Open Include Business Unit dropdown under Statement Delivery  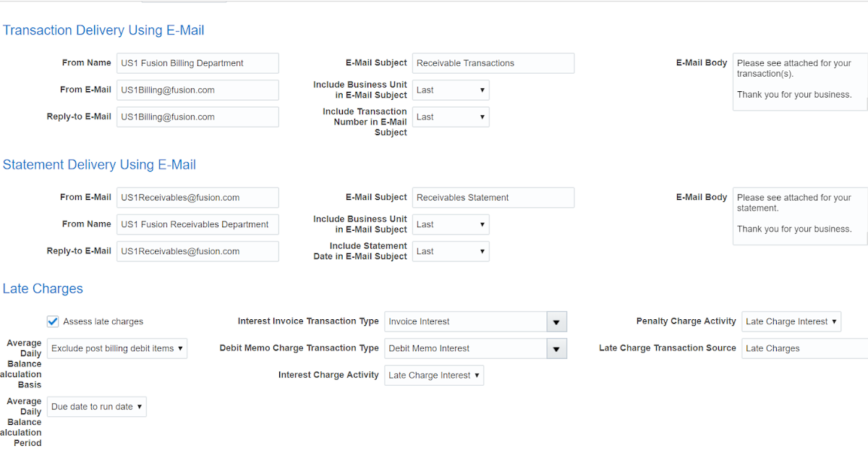(x=451, y=224)
